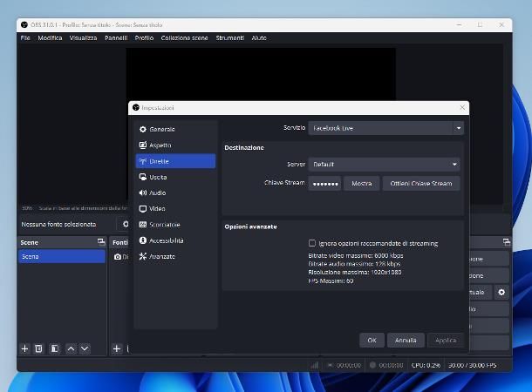This screenshot has width=532, height=392.
Task: Open the Uscita settings section
Action: coord(175,177)
